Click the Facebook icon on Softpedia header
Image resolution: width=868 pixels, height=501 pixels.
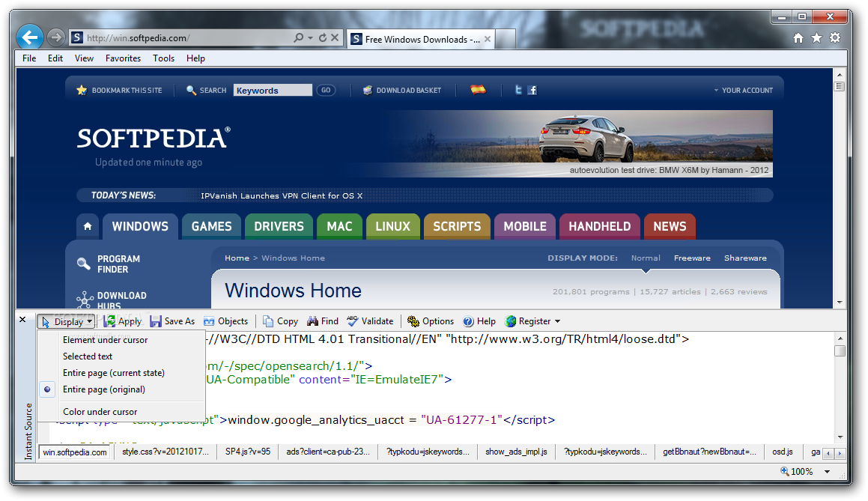click(x=532, y=90)
